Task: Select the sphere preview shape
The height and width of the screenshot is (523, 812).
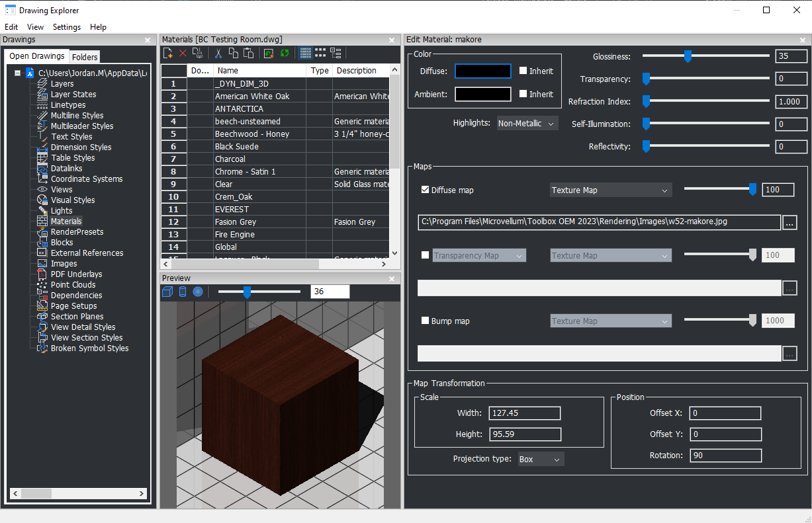Action: (x=197, y=292)
